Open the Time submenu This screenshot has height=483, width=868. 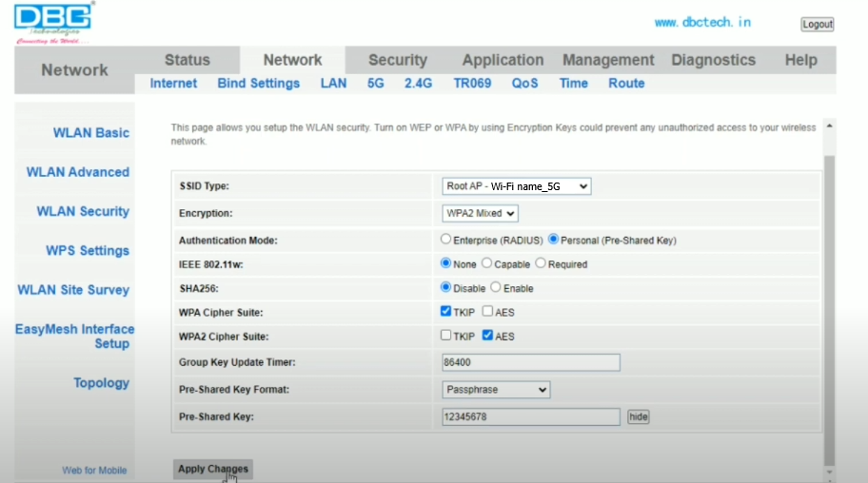click(x=574, y=84)
